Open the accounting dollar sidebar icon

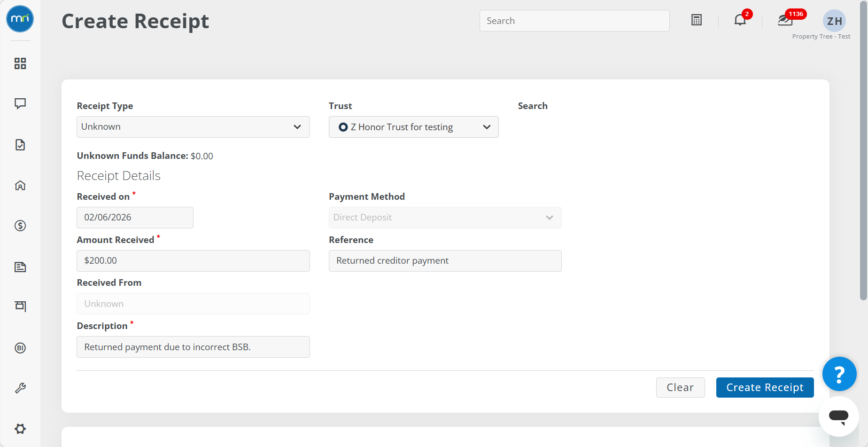(x=20, y=226)
